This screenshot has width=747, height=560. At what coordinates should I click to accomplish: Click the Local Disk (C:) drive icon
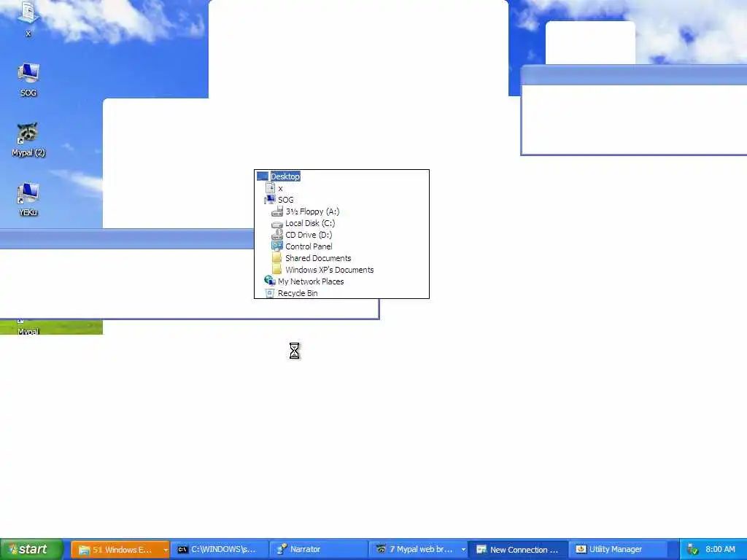(277, 223)
